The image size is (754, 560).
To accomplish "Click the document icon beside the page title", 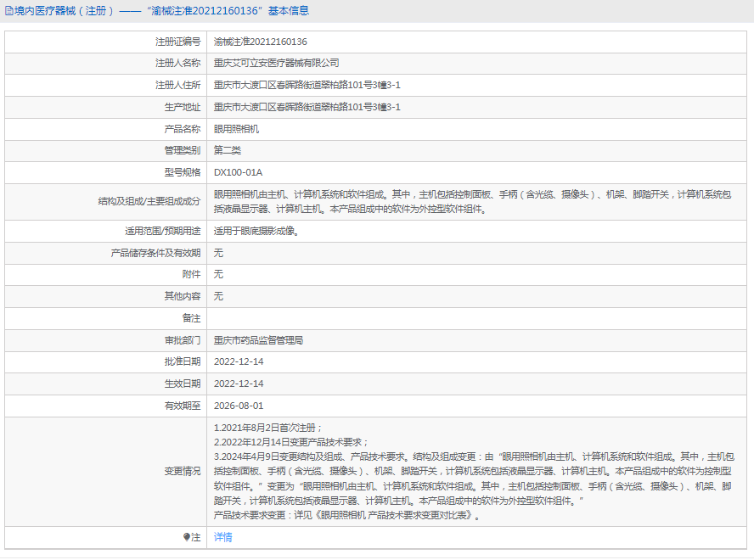I will point(8,11).
